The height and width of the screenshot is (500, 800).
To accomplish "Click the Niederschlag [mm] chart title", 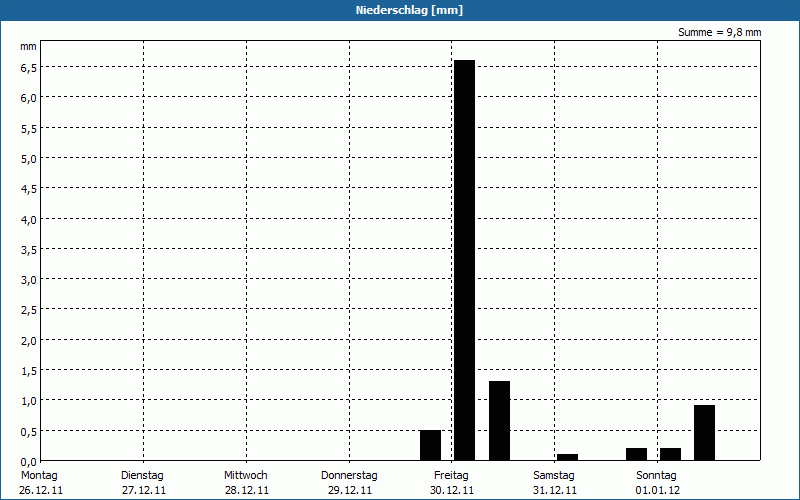I will (x=409, y=10).
